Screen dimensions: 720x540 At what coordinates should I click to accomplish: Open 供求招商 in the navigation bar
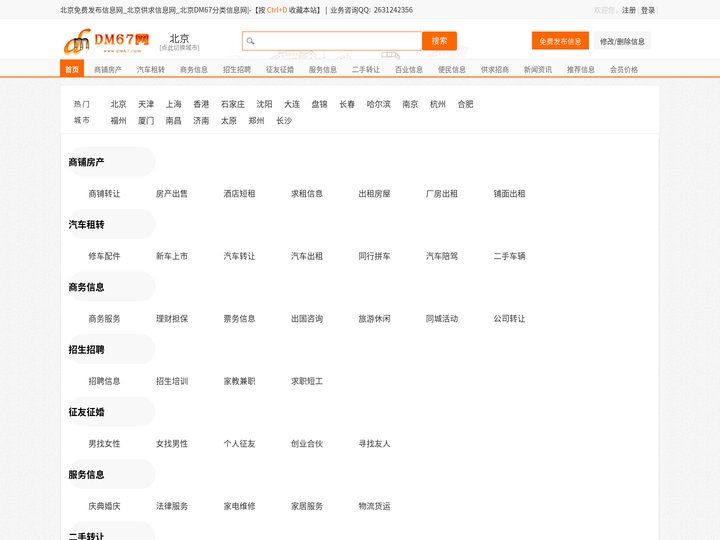pos(495,69)
